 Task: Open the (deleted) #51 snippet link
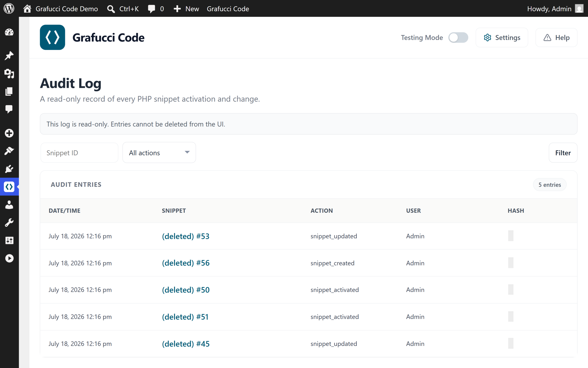pyautogui.click(x=185, y=317)
